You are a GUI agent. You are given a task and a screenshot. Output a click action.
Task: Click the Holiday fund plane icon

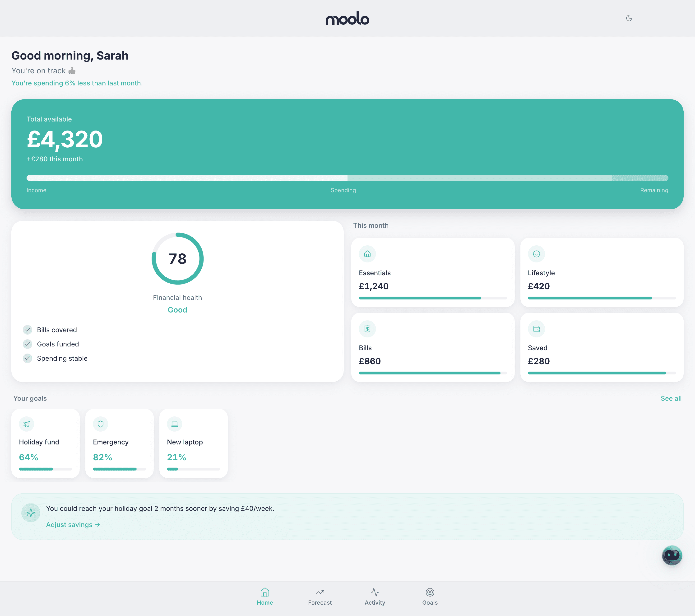[27, 424]
